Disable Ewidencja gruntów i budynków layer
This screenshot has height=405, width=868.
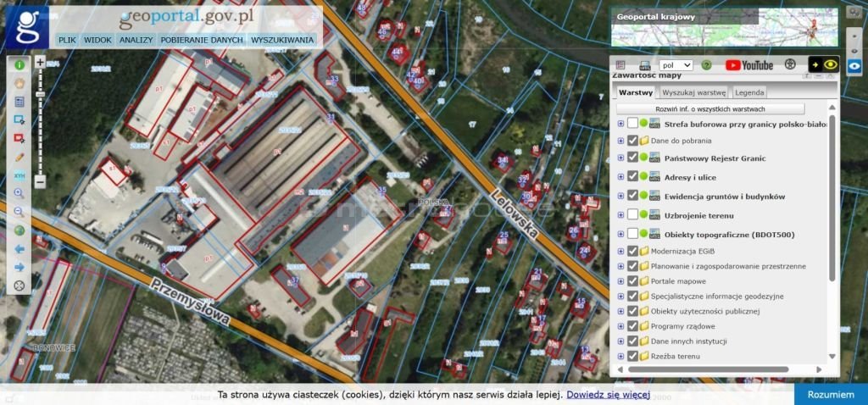click(632, 197)
